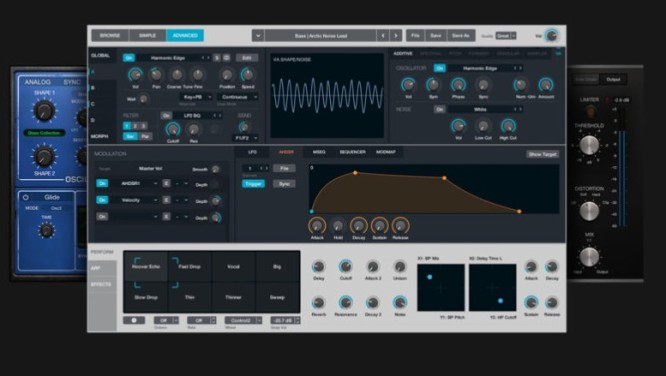Open the Control2 wheel dropdown
Viewport: 666px width, 376px height.
click(243, 320)
